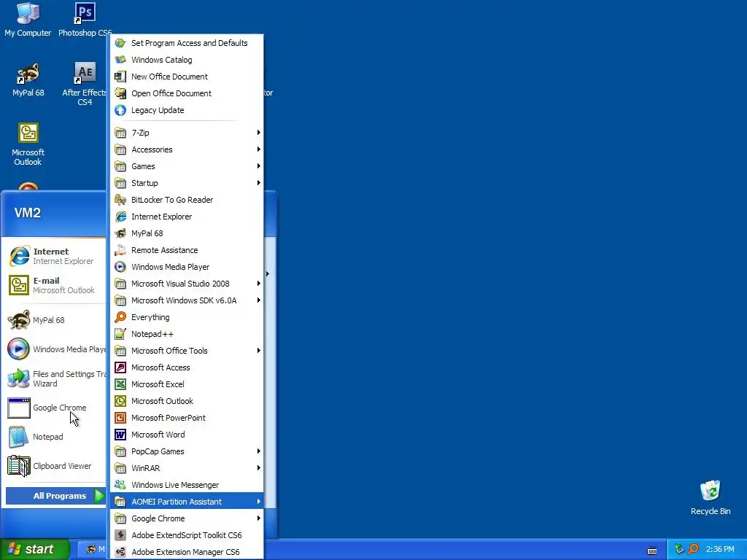747x560 pixels.
Task: Click E-mail Microsoft Outlook pinned item
Action: [55, 285]
